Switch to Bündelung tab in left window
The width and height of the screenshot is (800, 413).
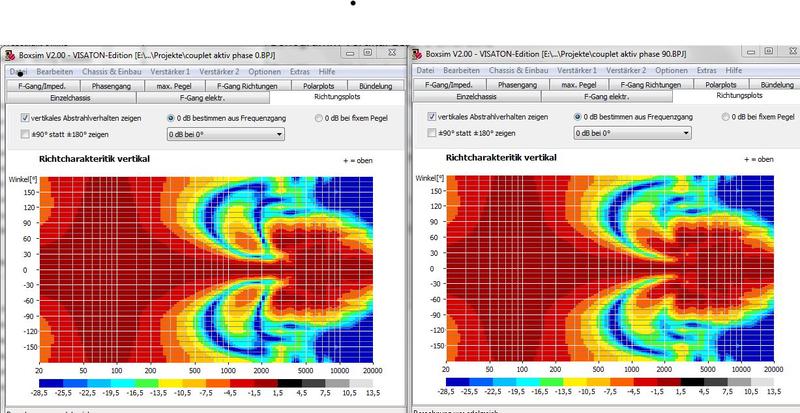pos(376,86)
